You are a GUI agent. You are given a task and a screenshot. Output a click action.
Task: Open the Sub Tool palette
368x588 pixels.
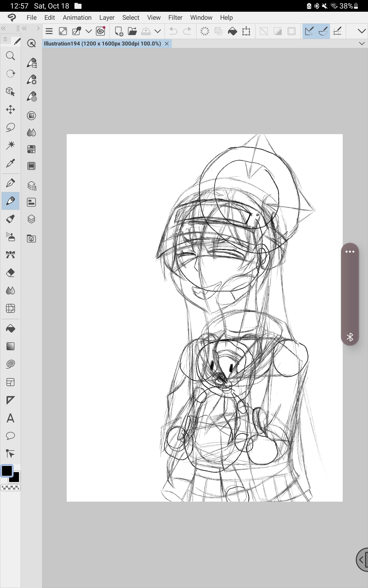click(x=32, y=63)
